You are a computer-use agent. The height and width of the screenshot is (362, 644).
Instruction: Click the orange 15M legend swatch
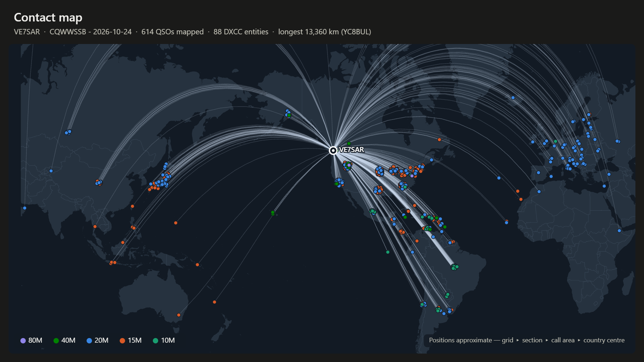click(122, 341)
